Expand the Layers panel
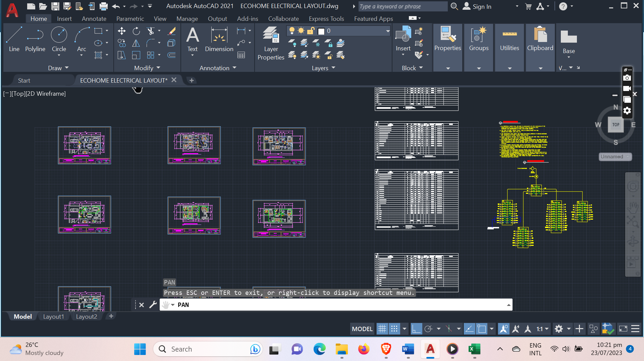Image resolution: width=644 pixels, height=361 pixels. click(x=323, y=68)
